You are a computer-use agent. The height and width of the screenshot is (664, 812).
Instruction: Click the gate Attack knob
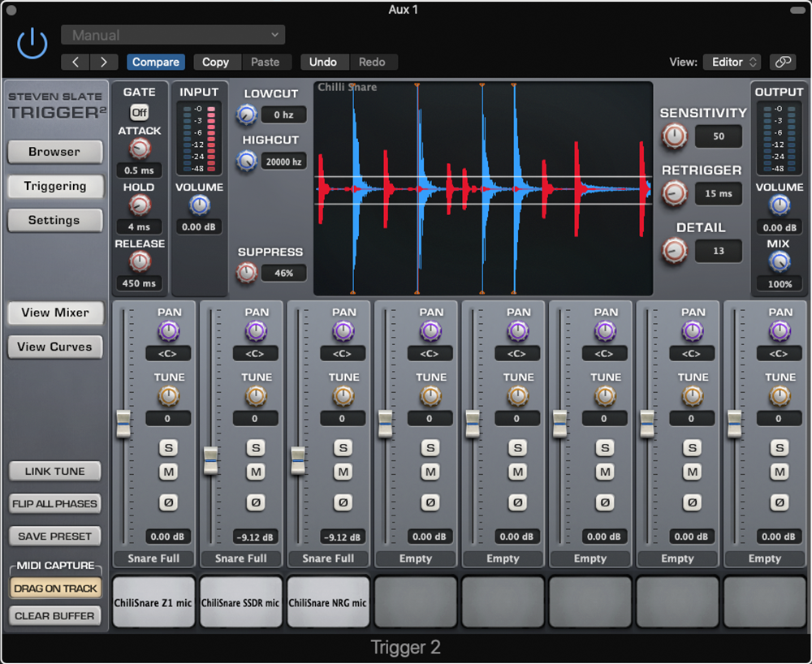[140, 149]
